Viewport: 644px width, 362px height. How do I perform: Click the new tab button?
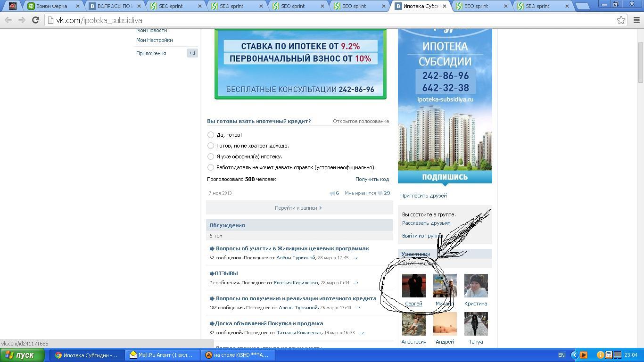[x=583, y=6]
